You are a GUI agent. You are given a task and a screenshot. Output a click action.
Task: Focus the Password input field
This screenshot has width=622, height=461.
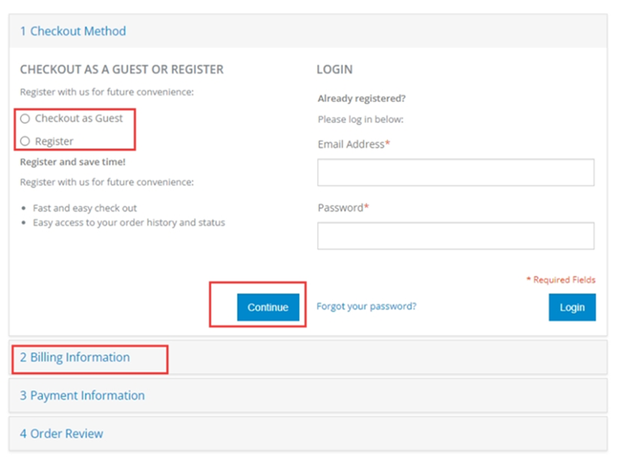pos(455,236)
